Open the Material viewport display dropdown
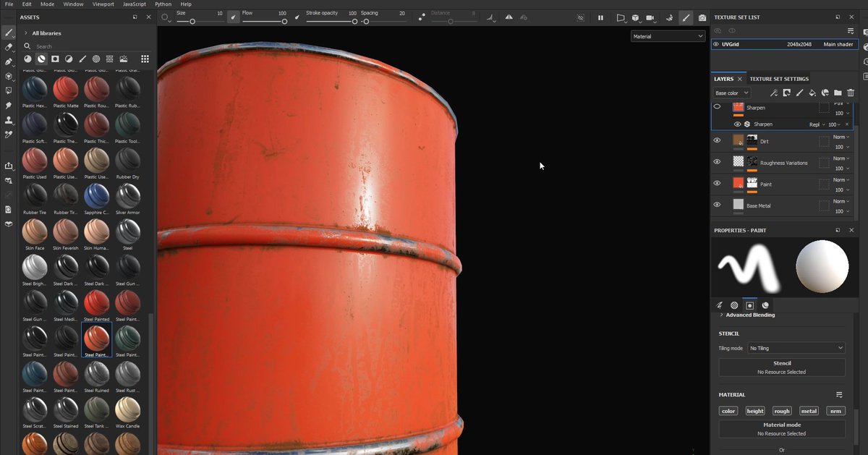The image size is (868, 455). (x=667, y=36)
